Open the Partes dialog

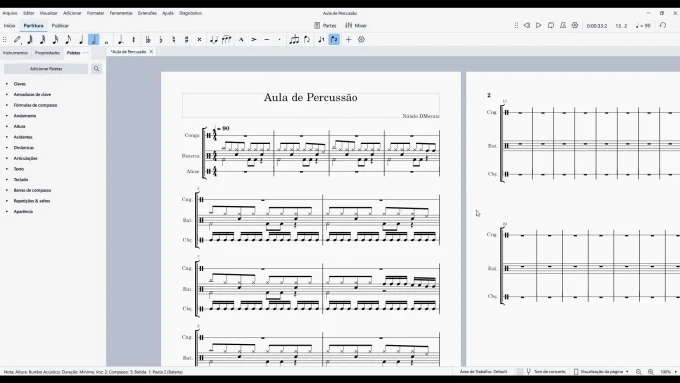[x=325, y=26]
